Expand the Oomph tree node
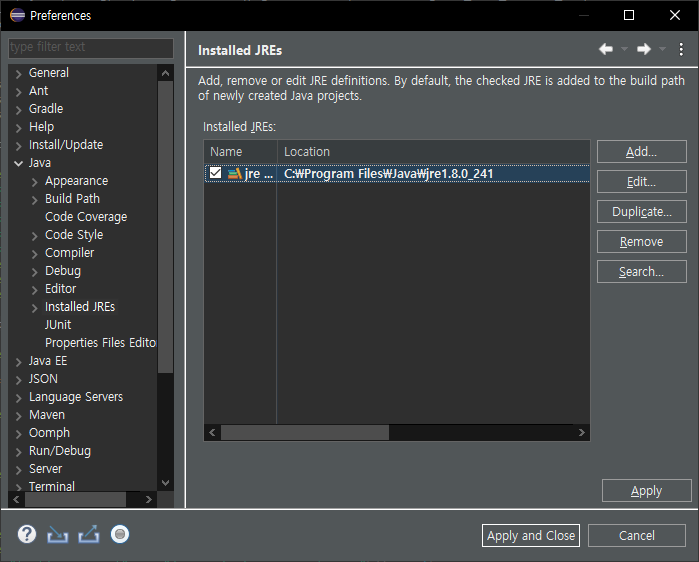The image size is (699, 562). coord(18,434)
